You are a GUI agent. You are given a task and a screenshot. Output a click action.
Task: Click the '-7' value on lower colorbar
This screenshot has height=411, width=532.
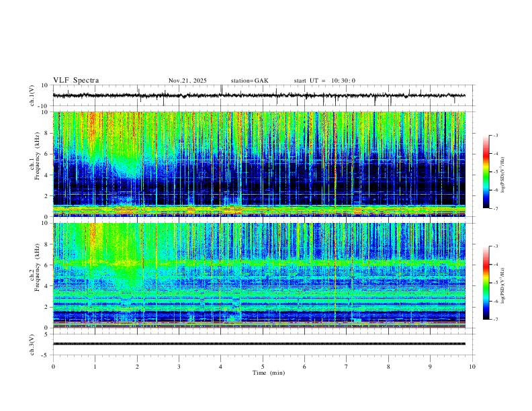[x=496, y=319]
